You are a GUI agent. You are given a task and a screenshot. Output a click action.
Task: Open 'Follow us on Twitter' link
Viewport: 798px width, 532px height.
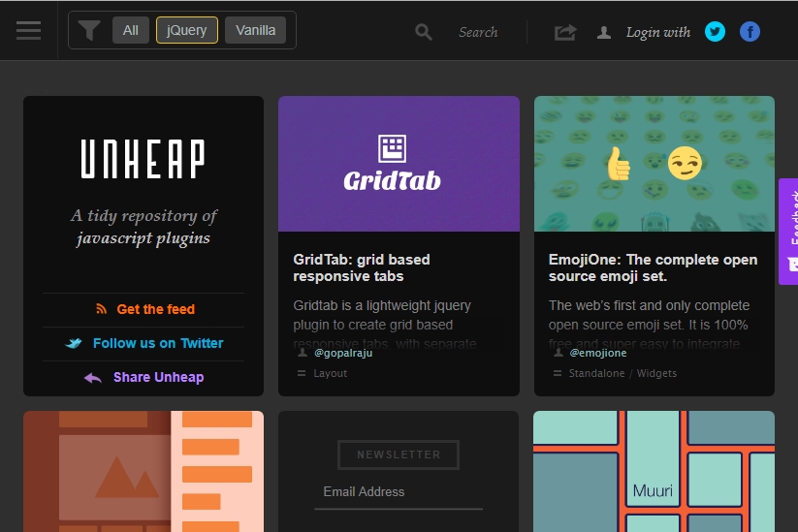(x=158, y=343)
